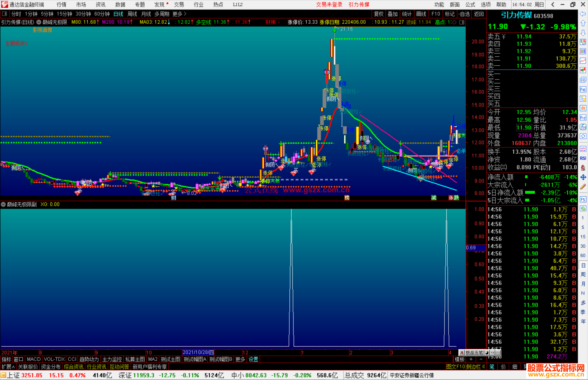Open the tree structure sidebar icon

[583, 99]
